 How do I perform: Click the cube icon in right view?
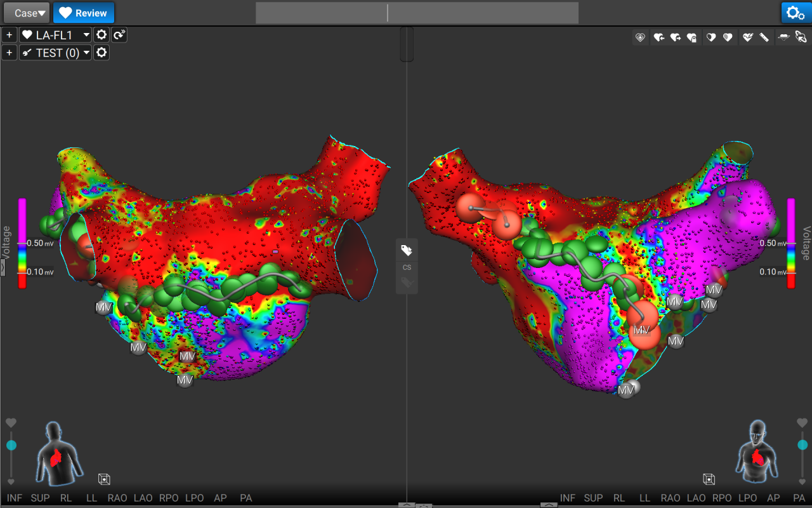pos(709,479)
